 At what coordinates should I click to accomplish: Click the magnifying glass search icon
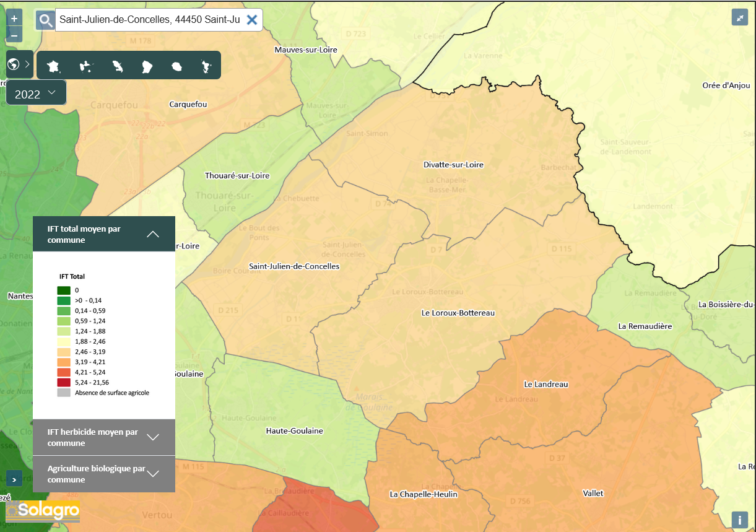point(45,20)
